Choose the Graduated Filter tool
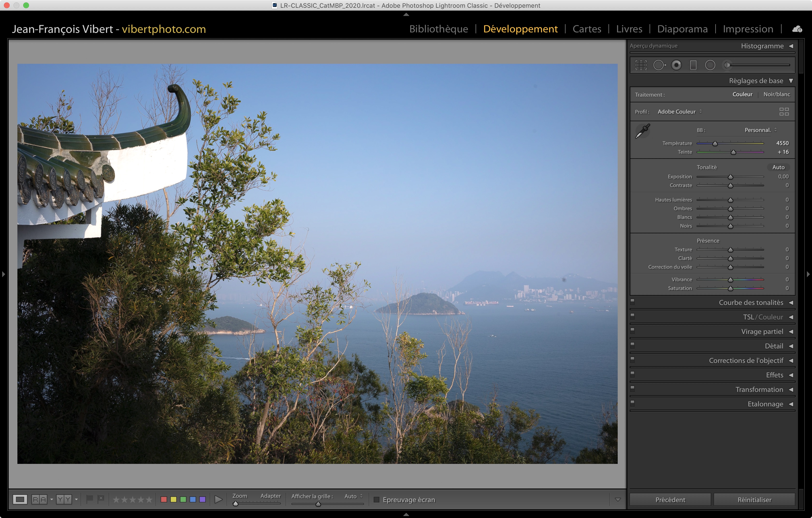 click(693, 65)
